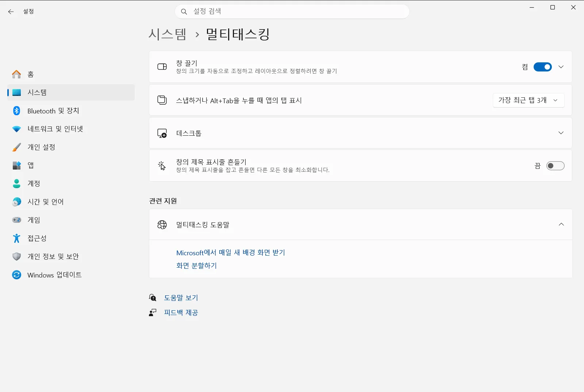Click the 멀티태스킹 도움말 globe icon
This screenshot has height=392, width=584.
pyautogui.click(x=162, y=225)
